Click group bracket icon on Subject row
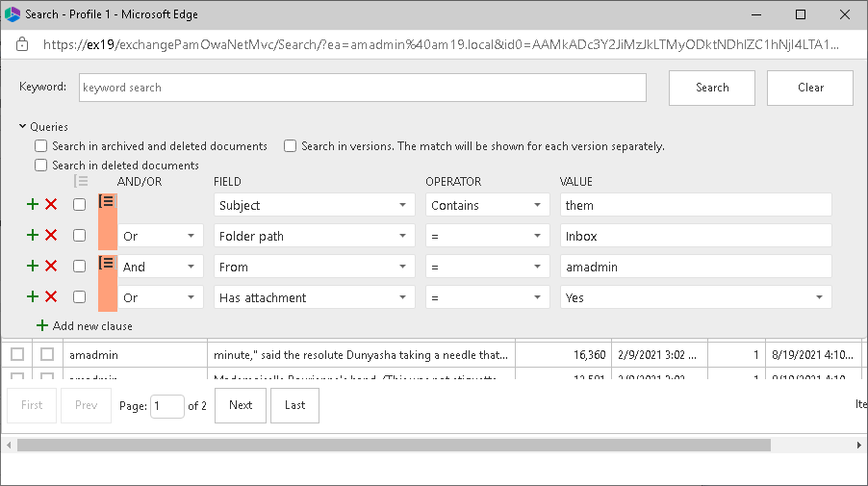Screen dimensions: 868x486 tap(107, 202)
